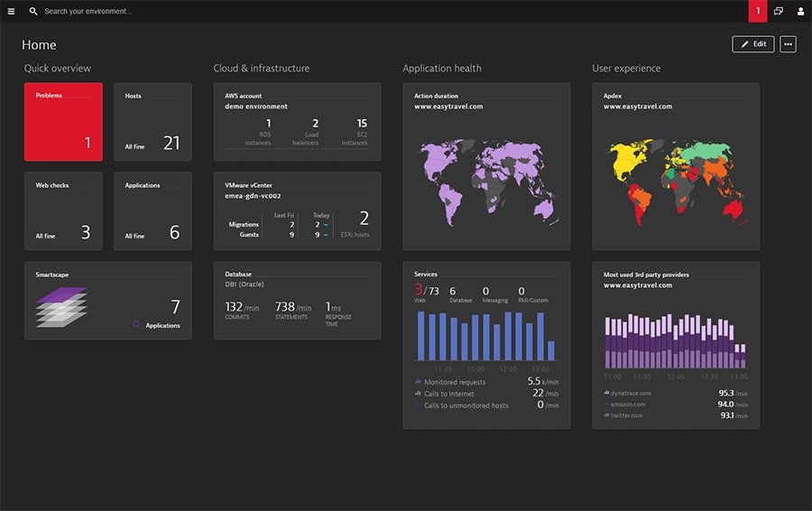Open the Hosts tile showing 21
This screenshot has width=812, height=511.
(x=152, y=122)
